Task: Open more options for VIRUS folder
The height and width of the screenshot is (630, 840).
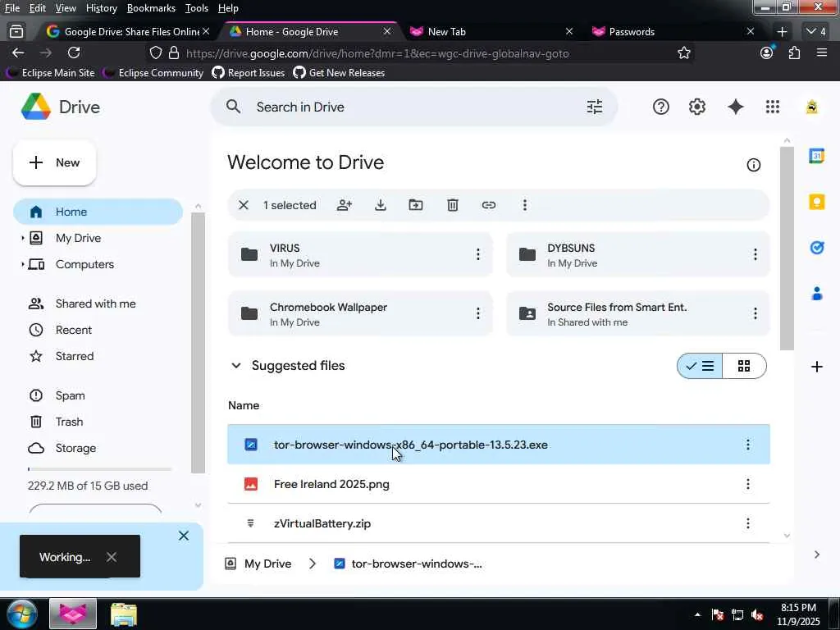Action: coord(478,254)
